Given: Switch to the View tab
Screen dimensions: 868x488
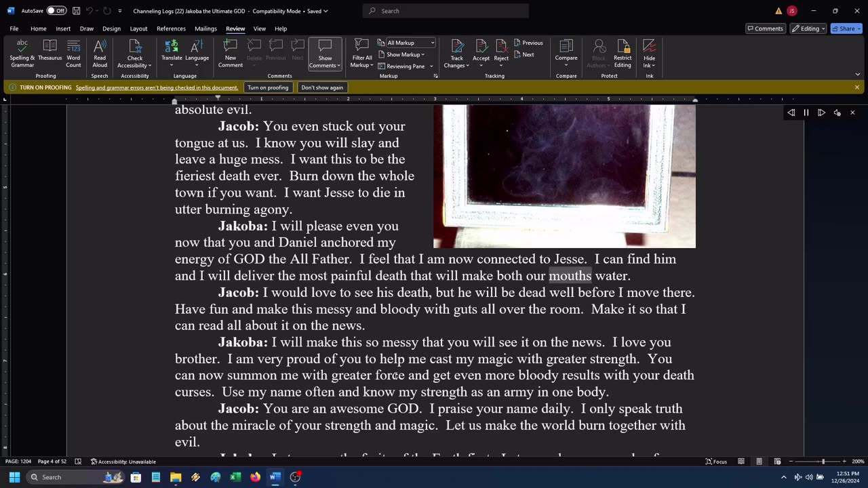Looking at the screenshot, I should pyautogui.click(x=260, y=28).
